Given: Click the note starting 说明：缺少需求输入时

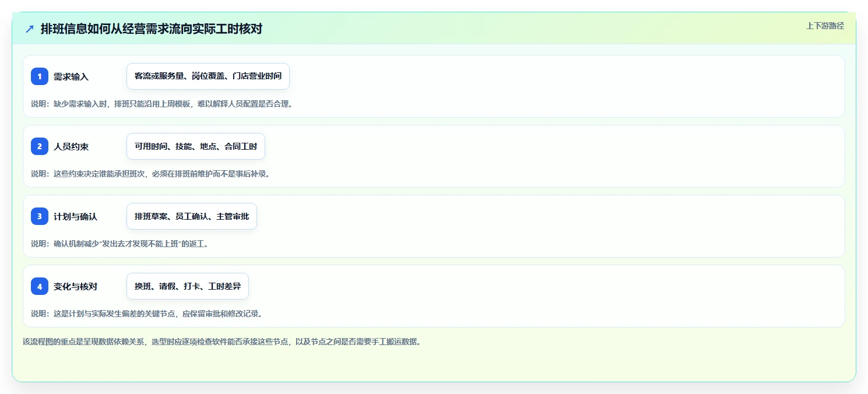Looking at the screenshot, I should pos(161,104).
